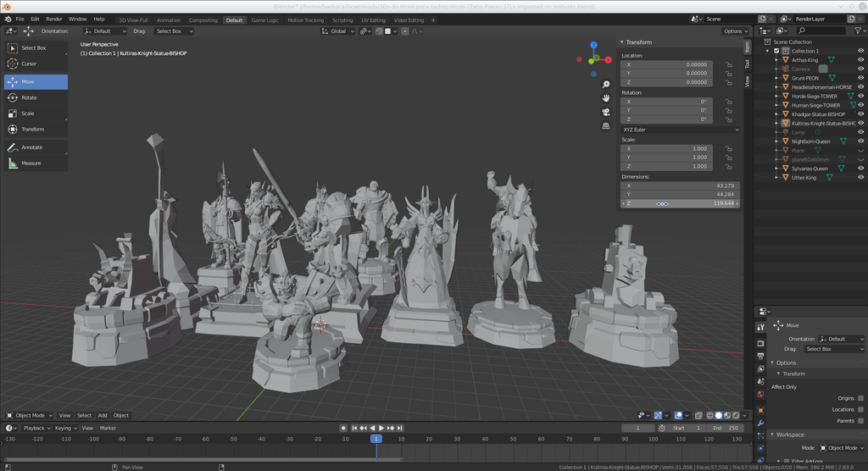The image size is (868, 471).
Task: Toggle camera view with the camera icon
Action: click(606, 112)
